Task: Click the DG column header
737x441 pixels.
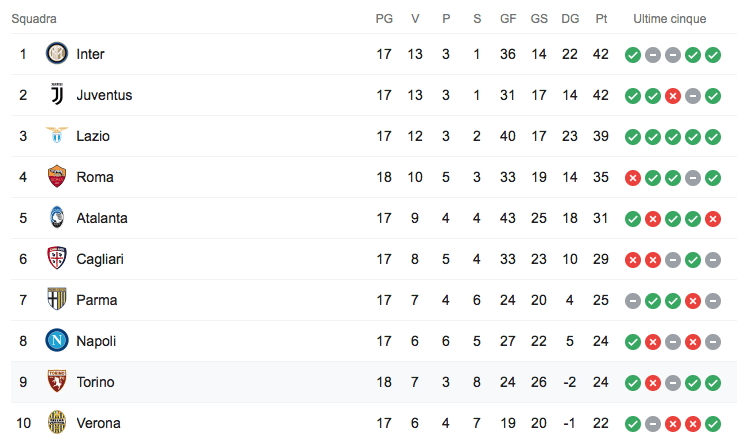Action: point(570,19)
